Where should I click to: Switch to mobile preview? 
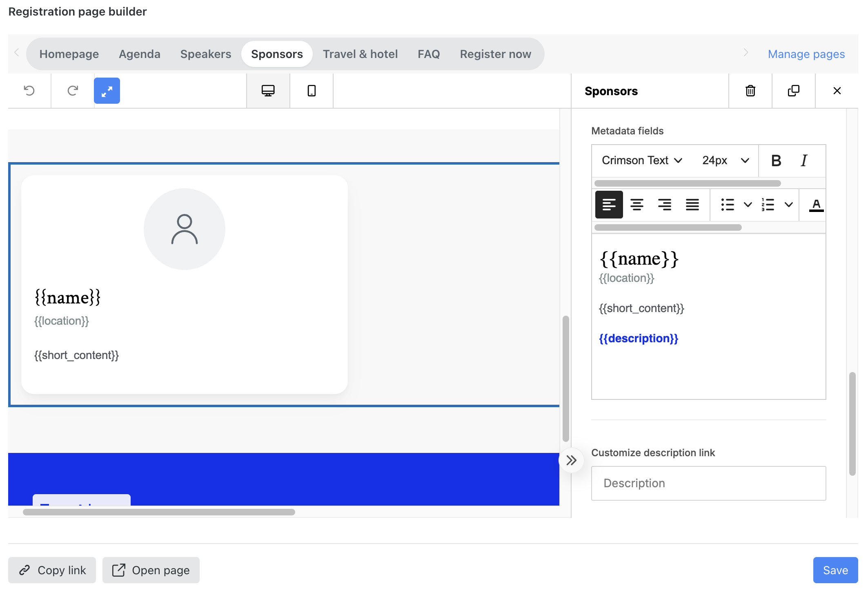(x=312, y=91)
